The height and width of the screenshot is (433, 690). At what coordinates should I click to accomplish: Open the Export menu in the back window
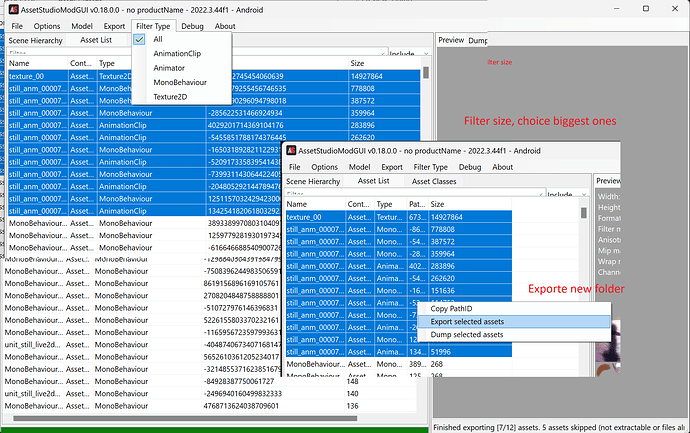(x=114, y=26)
